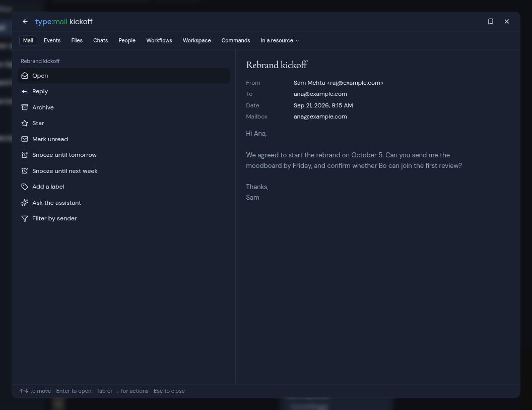Select the Mail tab

tap(28, 40)
